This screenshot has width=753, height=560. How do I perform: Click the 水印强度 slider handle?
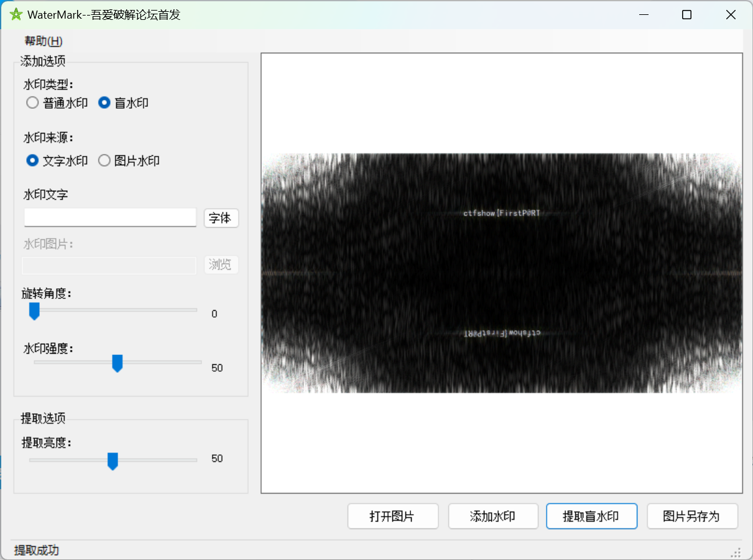pyautogui.click(x=117, y=363)
